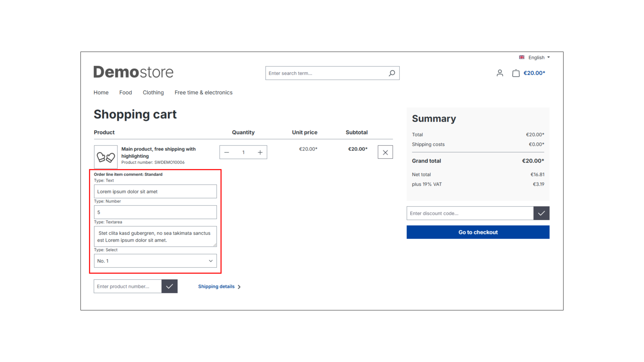
Task: Decrease quantity with minus button
Action: (x=227, y=153)
